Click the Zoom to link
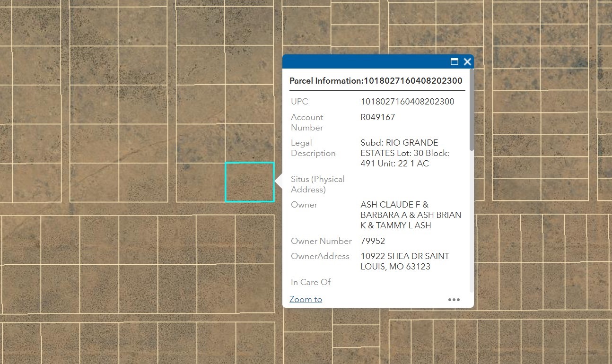The width and height of the screenshot is (612, 364). [x=306, y=299]
